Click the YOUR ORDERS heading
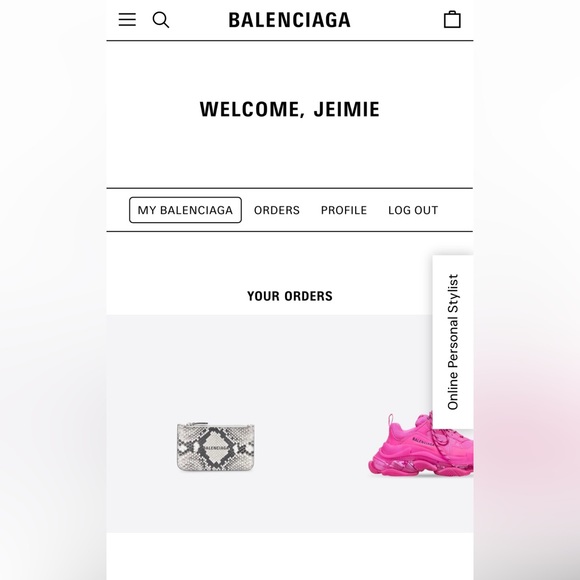Viewport: 580px width, 580px height. point(290,296)
